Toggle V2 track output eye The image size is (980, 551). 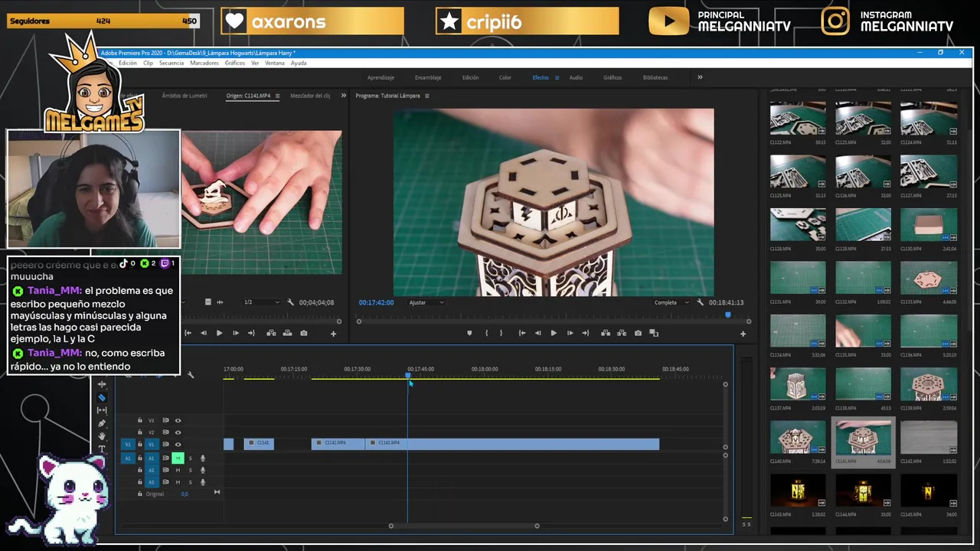point(178,432)
